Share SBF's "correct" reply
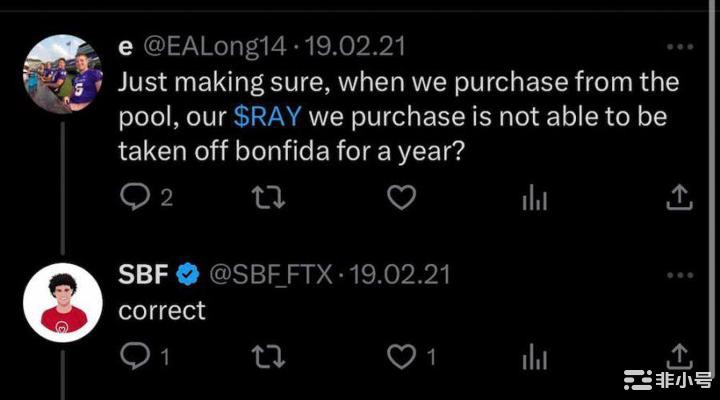The height and width of the screenshot is (400, 720). pyautogui.click(x=679, y=354)
